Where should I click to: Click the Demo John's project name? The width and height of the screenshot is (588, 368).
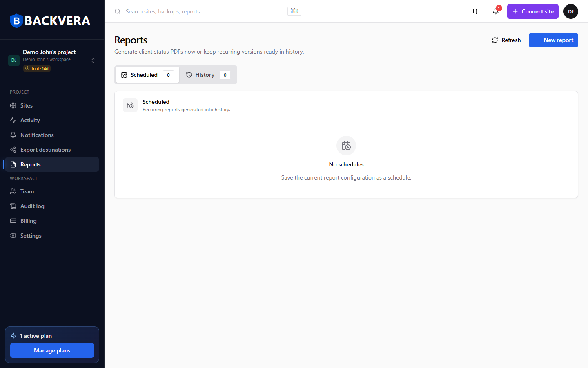click(49, 52)
